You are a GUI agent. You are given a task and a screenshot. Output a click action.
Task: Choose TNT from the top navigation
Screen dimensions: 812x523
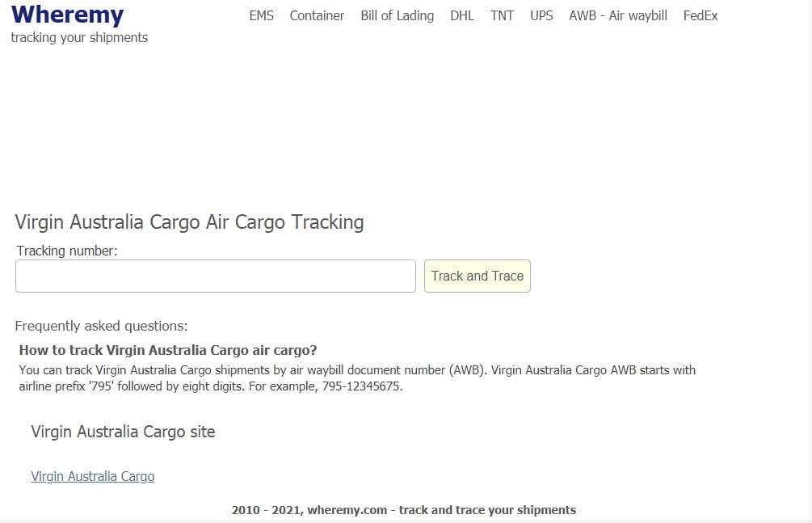click(502, 15)
